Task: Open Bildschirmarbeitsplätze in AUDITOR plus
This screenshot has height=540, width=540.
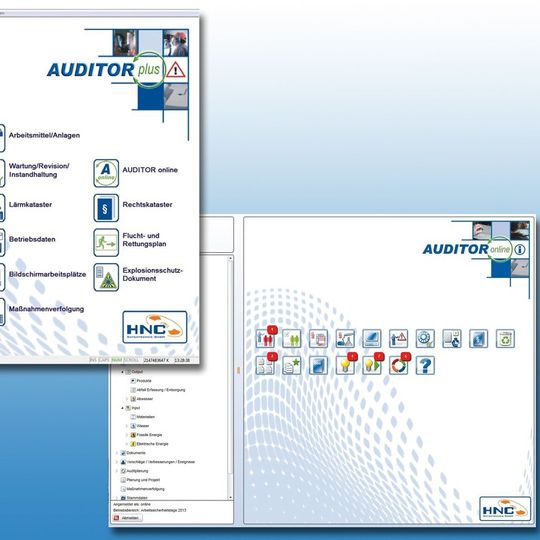Action: coord(47,274)
